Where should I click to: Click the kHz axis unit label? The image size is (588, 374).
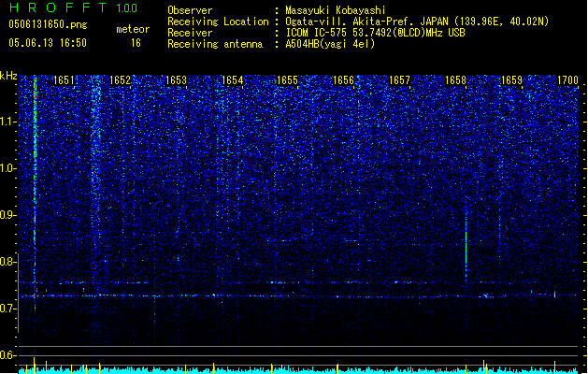[8, 76]
